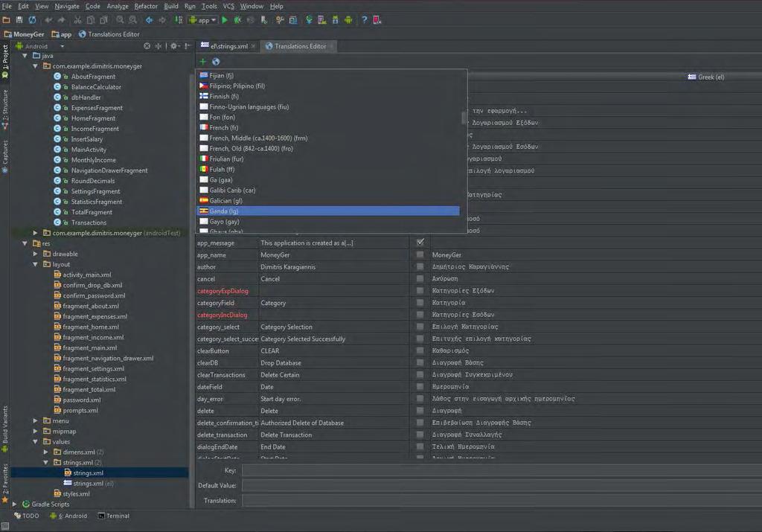Collapse the java folder tree node
The width and height of the screenshot is (762, 532).
click(25, 56)
